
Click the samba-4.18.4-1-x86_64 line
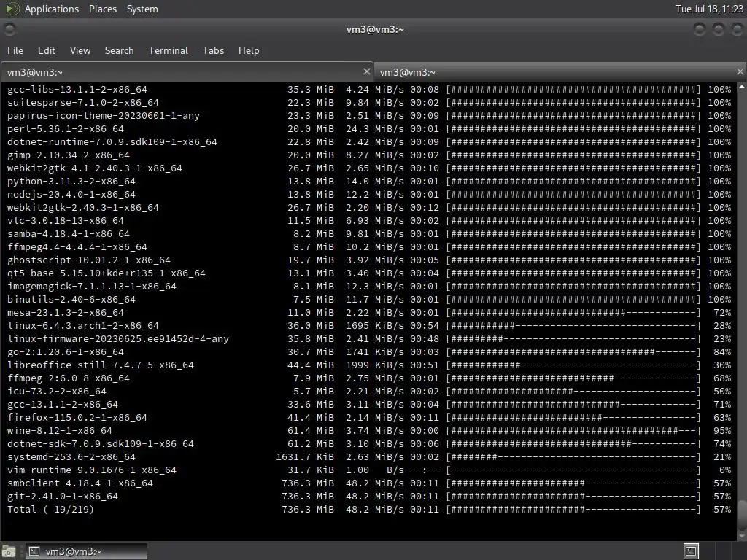[368, 233]
